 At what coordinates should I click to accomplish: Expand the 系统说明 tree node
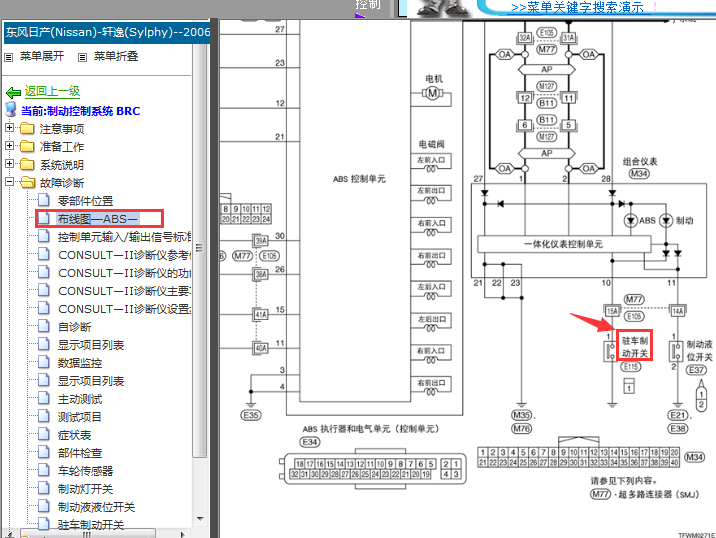click(9, 163)
